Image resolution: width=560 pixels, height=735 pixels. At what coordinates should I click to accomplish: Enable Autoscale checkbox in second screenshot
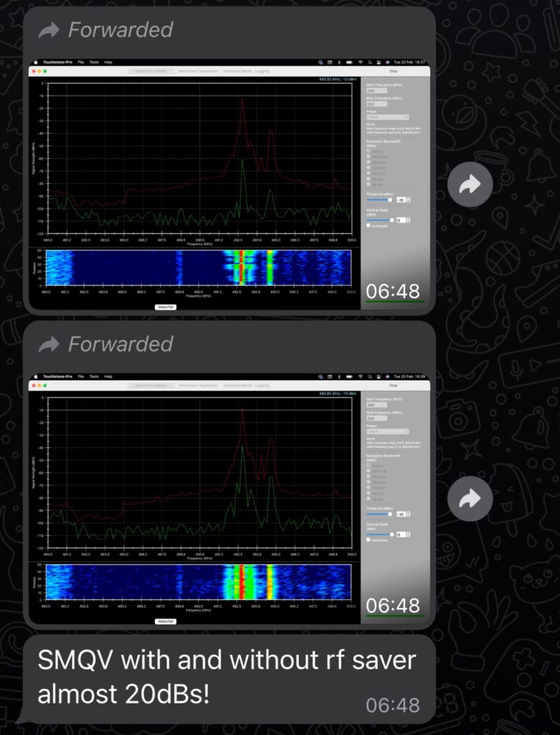(x=368, y=540)
